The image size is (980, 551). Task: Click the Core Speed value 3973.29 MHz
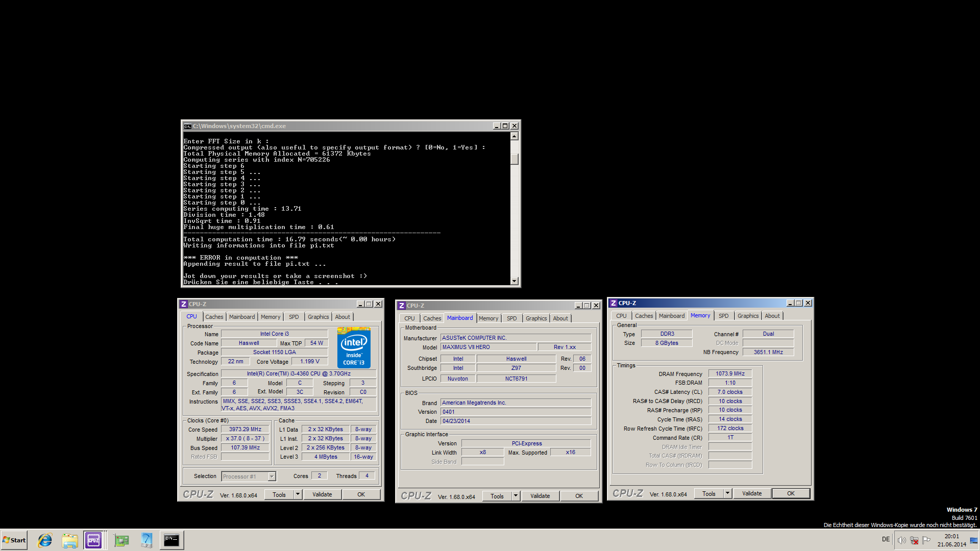pyautogui.click(x=245, y=430)
